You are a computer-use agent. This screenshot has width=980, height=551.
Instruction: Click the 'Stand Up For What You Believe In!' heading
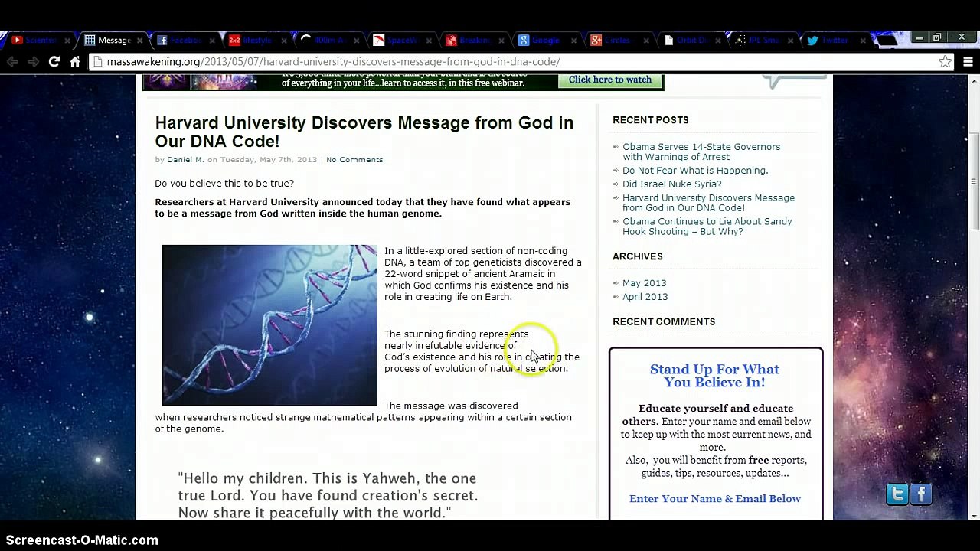click(715, 376)
